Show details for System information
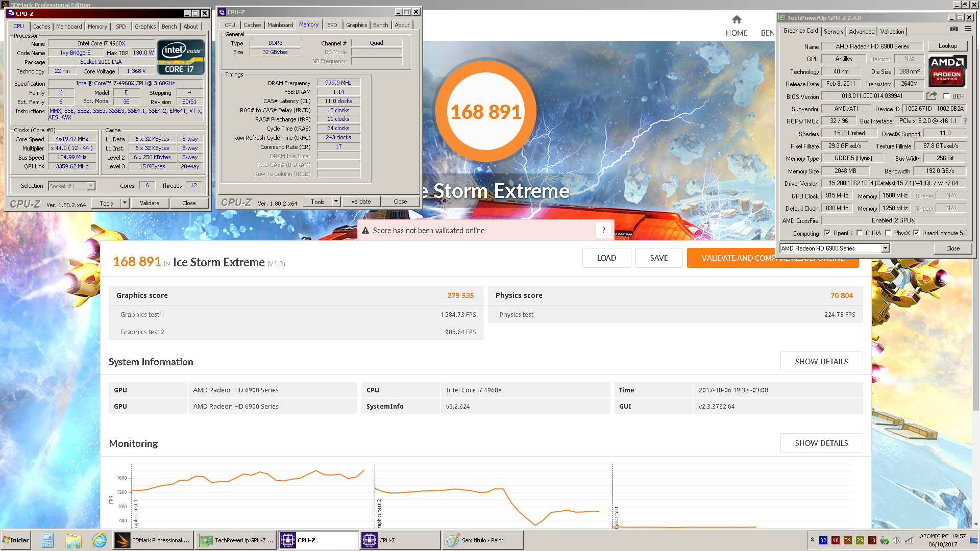The image size is (980, 551). [821, 361]
